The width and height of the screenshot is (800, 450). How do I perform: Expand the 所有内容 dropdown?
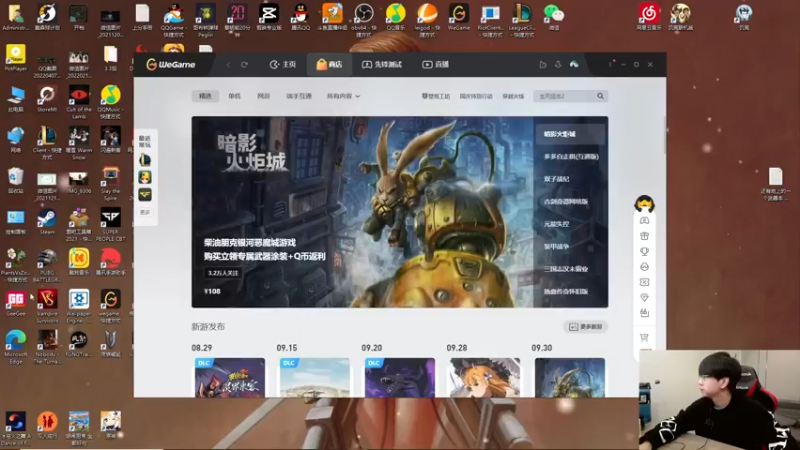[x=343, y=96]
